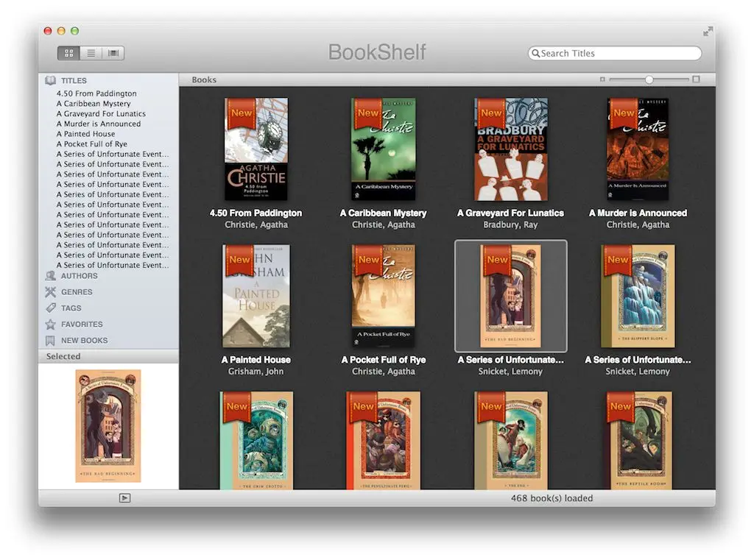Image resolution: width=754 pixels, height=560 pixels.
Task: Click the 'A Painted House' title under its cover
Action: (256, 360)
